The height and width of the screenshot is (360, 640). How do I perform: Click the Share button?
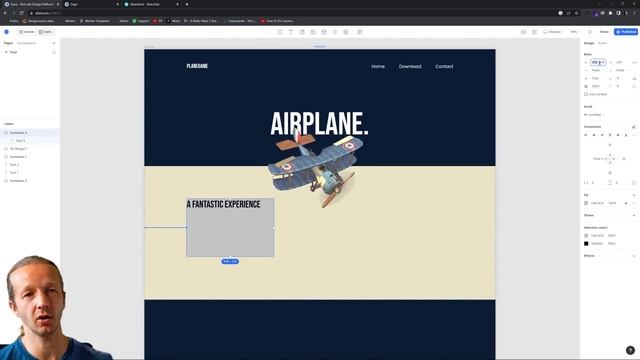coord(604,32)
